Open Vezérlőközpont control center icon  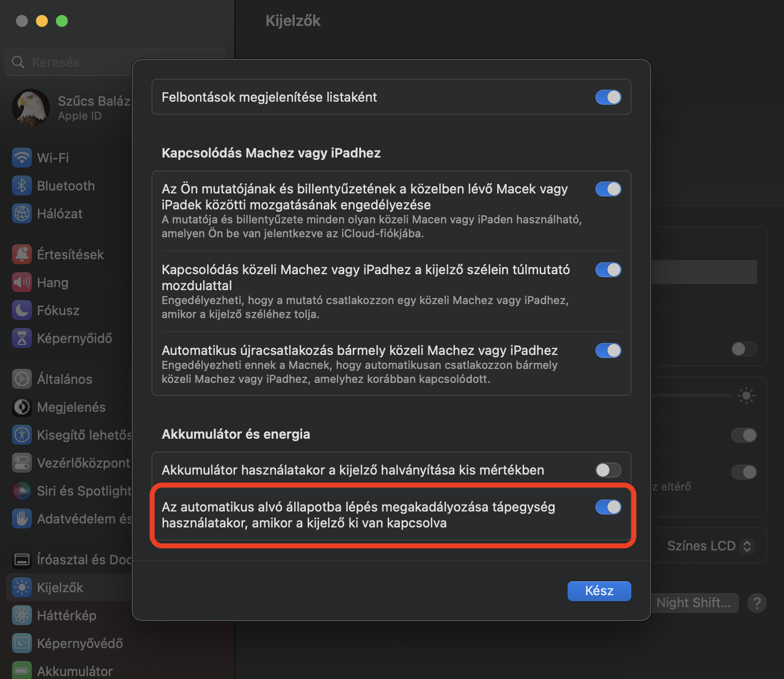pyautogui.click(x=21, y=463)
